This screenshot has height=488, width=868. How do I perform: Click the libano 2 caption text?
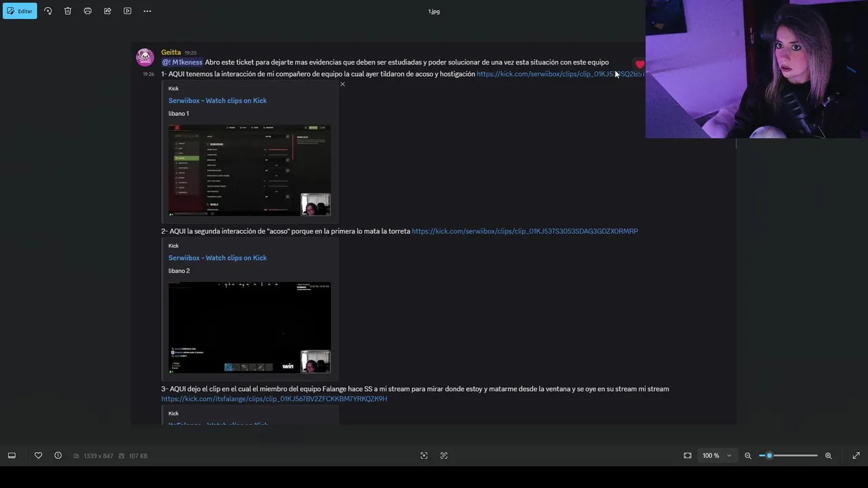(x=179, y=270)
